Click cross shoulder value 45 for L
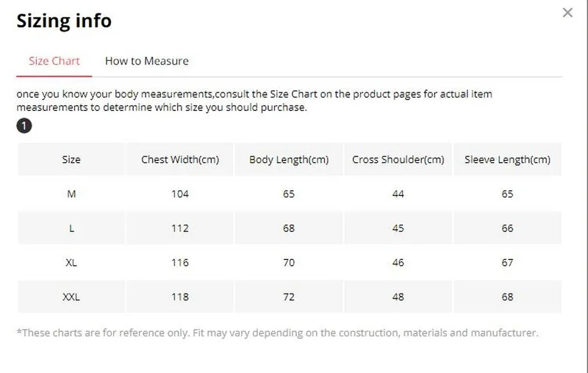The width and height of the screenshot is (588, 373). (x=398, y=228)
